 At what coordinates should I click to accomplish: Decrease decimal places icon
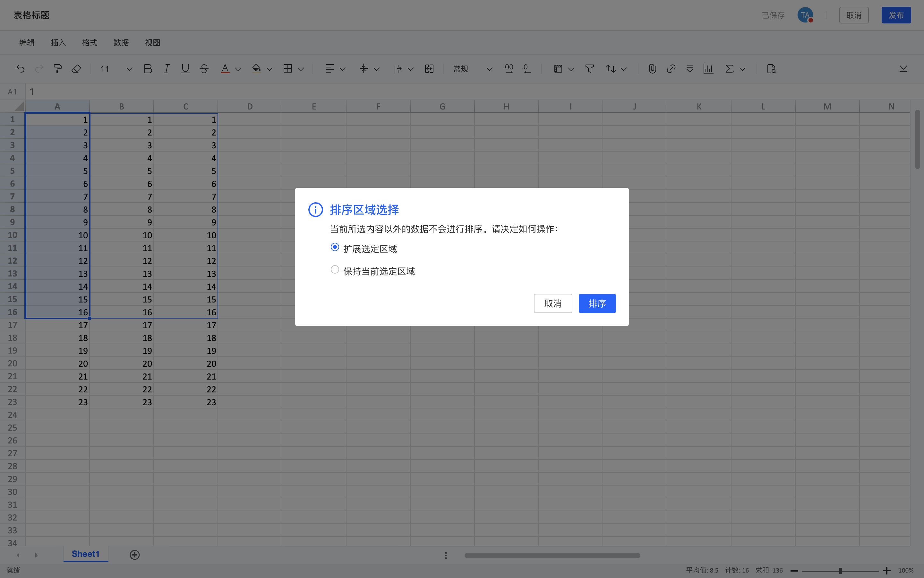(526, 69)
